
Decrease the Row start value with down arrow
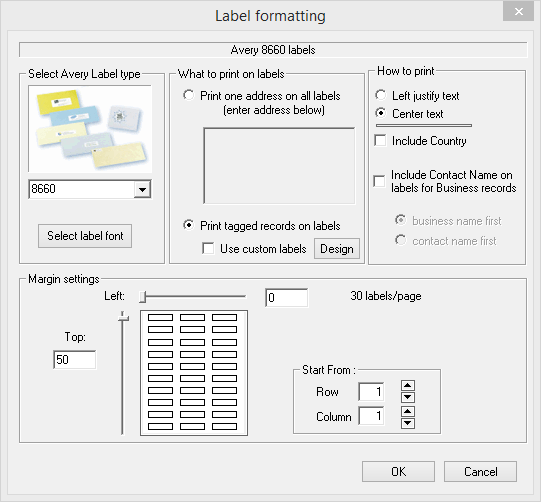[407, 397]
